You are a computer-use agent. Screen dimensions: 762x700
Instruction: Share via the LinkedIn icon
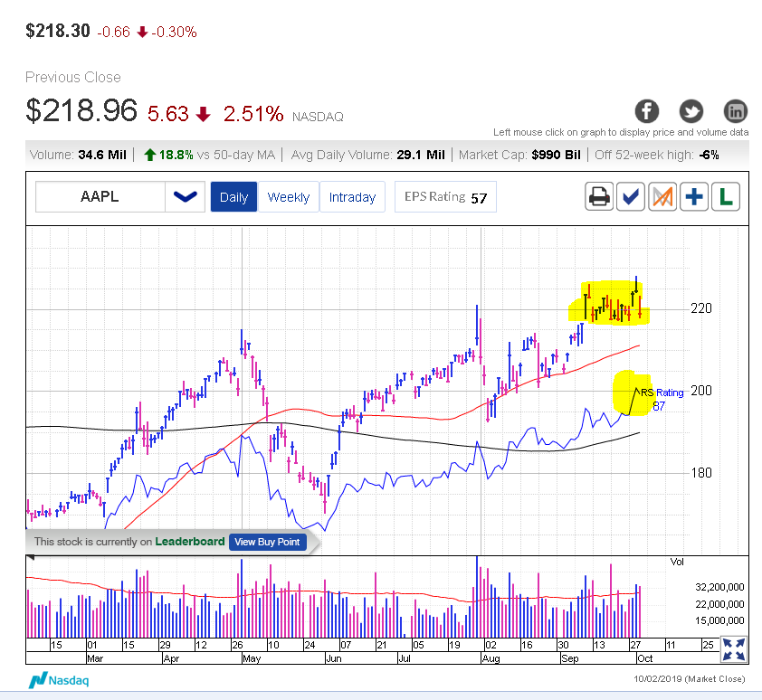(736, 111)
